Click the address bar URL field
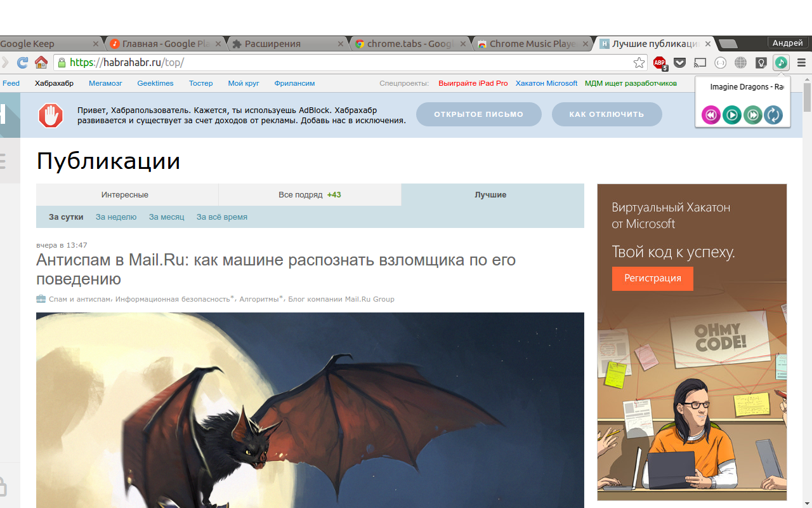The width and height of the screenshot is (812, 508). pos(349,63)
